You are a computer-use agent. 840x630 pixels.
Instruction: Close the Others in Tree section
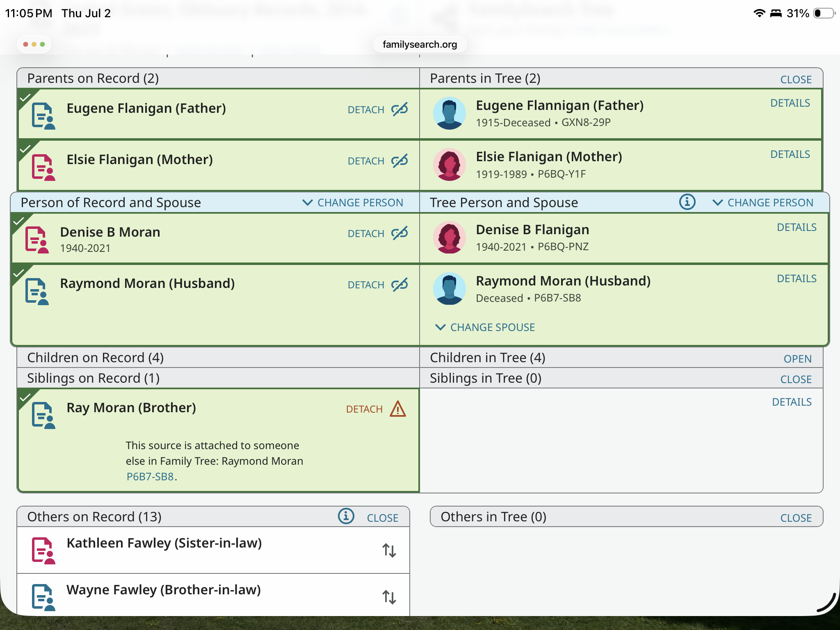[796, 518]
